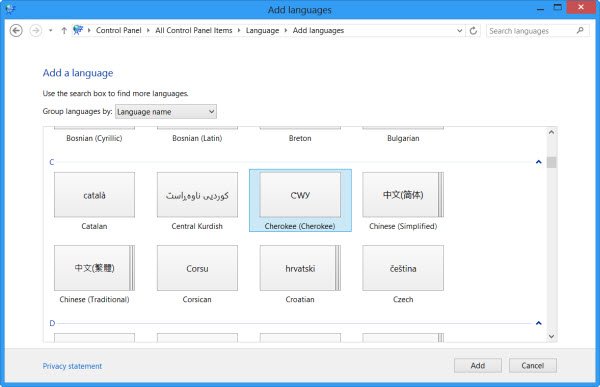The width and height of the screenshot is (600, 387).
Task: Click the Control Panel icon in address bar
Action: point(78,30)
